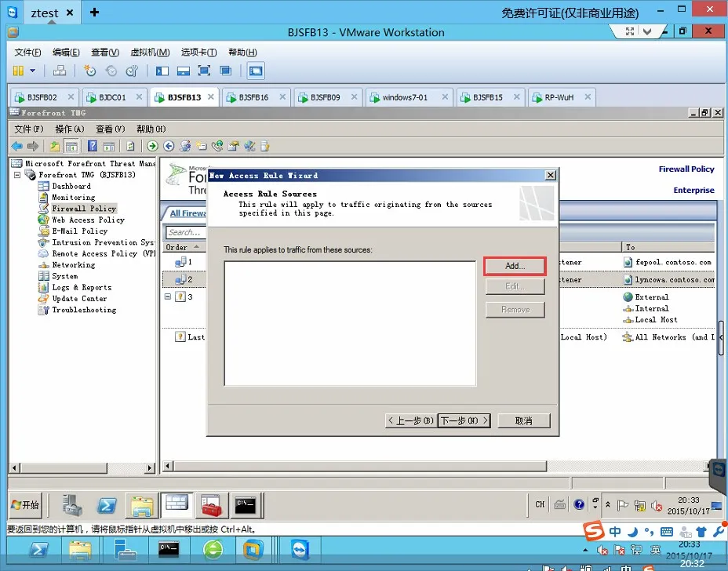
Task: Open the VMware 文件(F) menu
Action: point(27,52)
